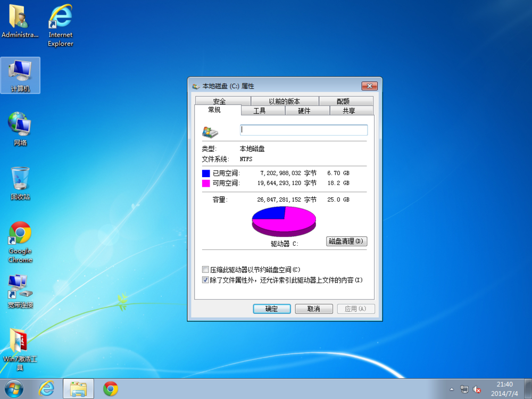Screen dimensions: 532x399
Task: Switch to the 硬件 tab
Action: pos(307,111)
